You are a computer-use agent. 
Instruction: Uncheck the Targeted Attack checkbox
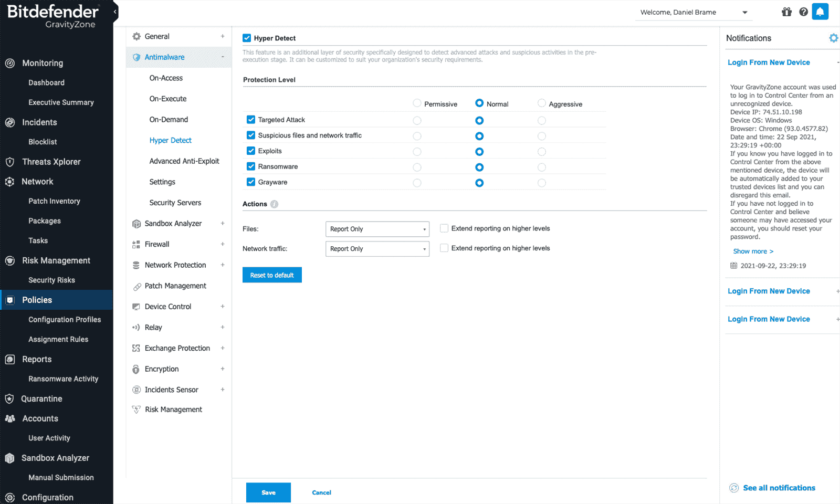251,120
